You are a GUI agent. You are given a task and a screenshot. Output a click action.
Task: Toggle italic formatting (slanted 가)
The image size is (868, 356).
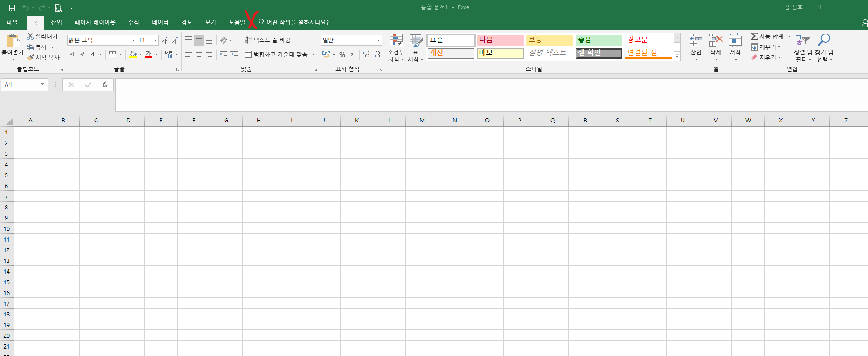click(x=82, y=54)
